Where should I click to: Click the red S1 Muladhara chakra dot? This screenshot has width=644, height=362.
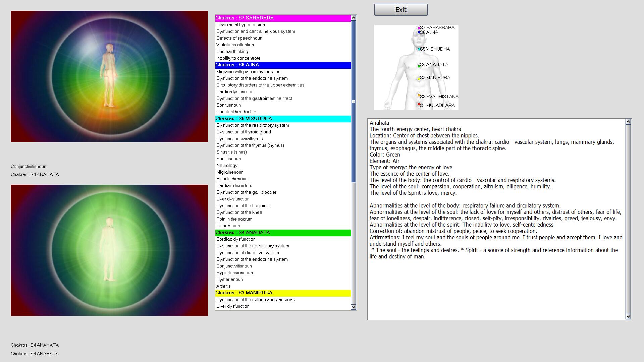[x=419, y=105]
